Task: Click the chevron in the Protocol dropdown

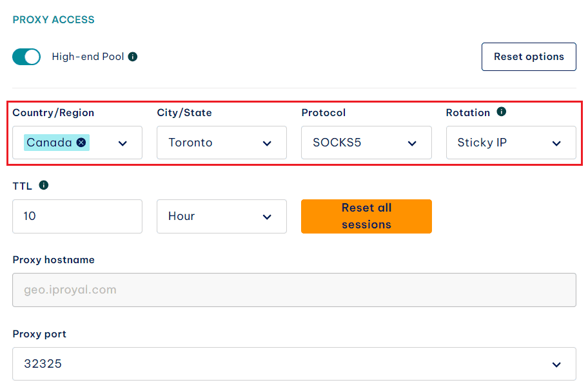Action: click(412, 143)
